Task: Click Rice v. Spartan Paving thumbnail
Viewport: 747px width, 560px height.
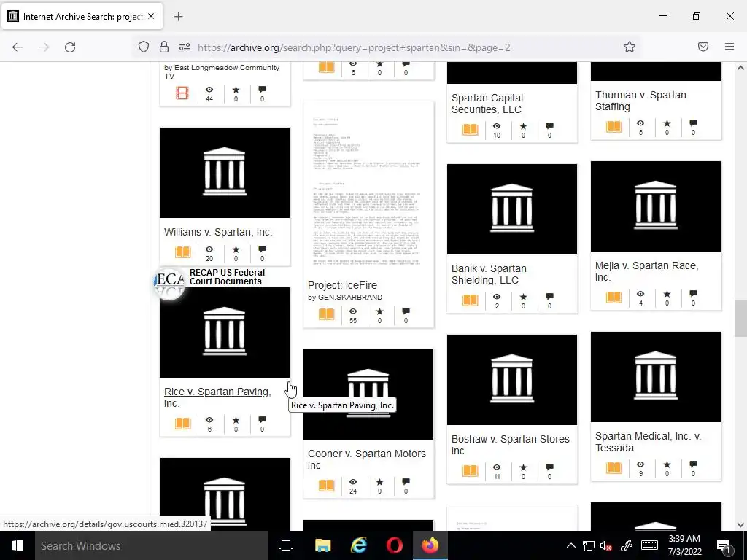Action: 225,332
